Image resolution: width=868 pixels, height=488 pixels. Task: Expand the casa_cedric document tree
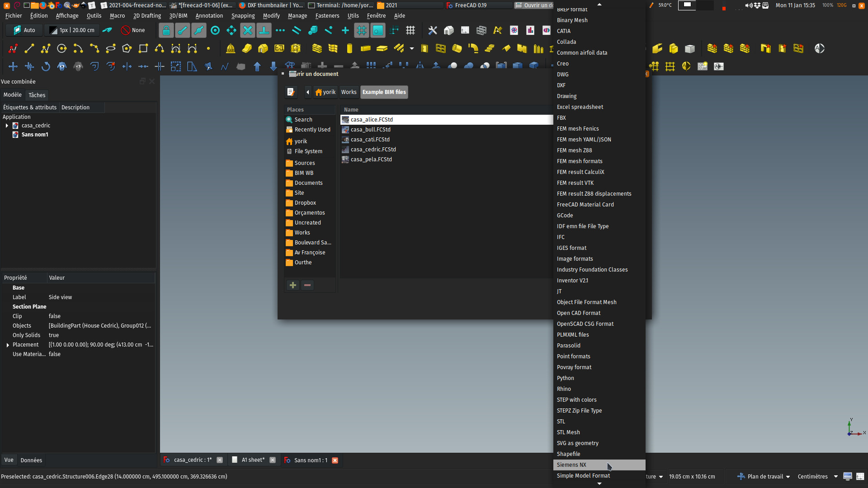pos(7,126)
